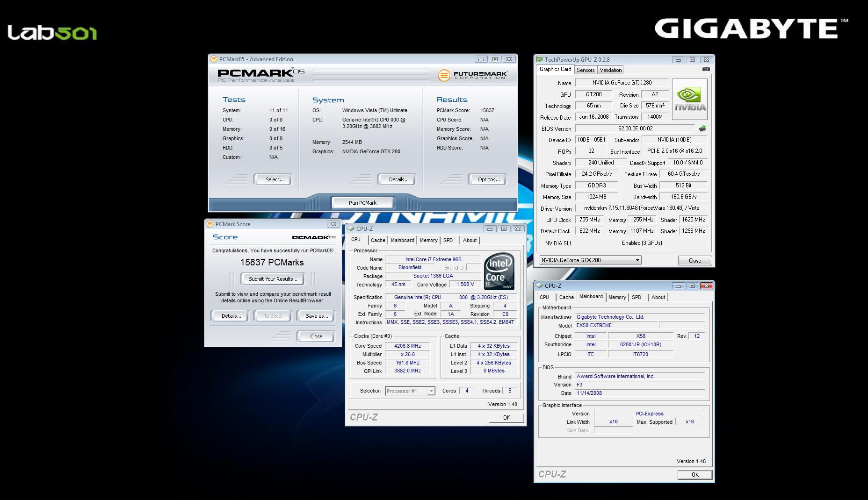The height and width of the screenshot is (500, 868).
Task: Open About tab in CPU window of CPU-Z
Action: [x=470, y=240]
